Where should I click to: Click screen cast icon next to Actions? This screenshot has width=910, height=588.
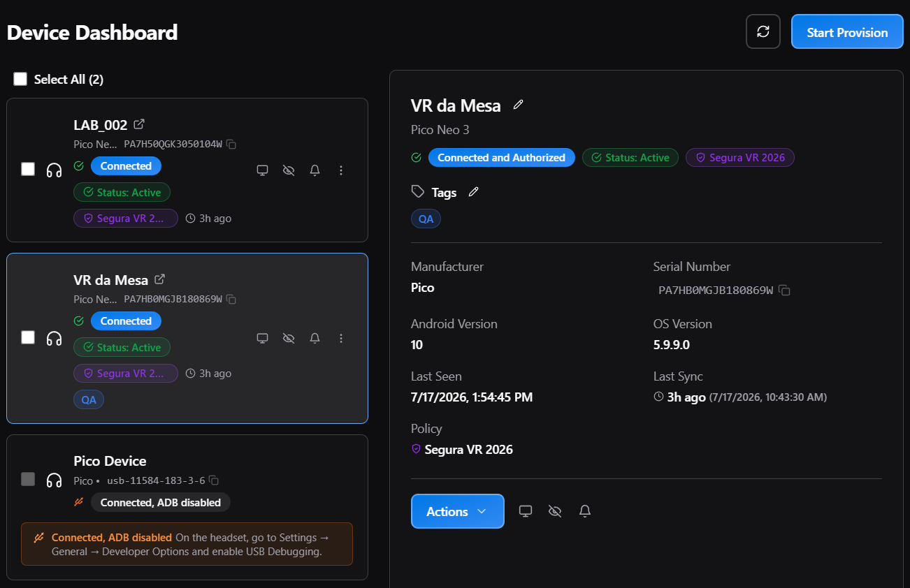[526, 511]
